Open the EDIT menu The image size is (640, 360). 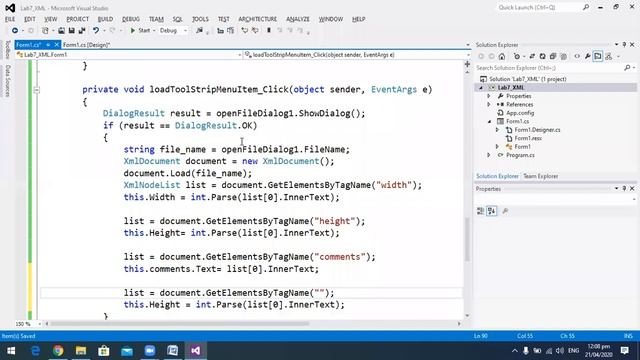[x=30, y=19]
